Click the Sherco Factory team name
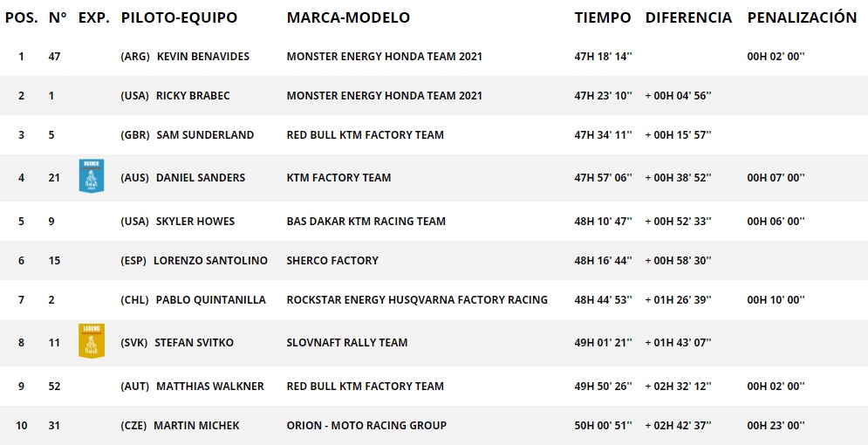Screen dimensions: 868x445 click(332, 261)
